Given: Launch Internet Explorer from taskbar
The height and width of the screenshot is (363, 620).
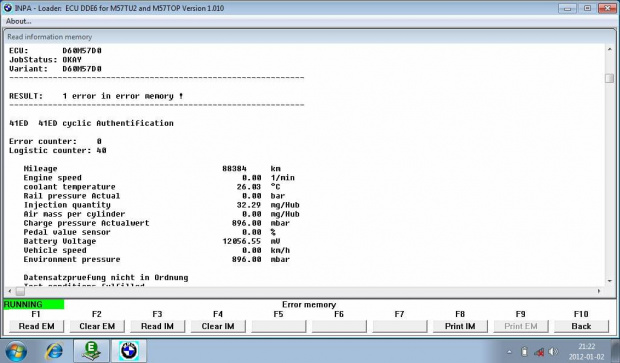Looking at the screenshot, I should [x=54, y=351].
